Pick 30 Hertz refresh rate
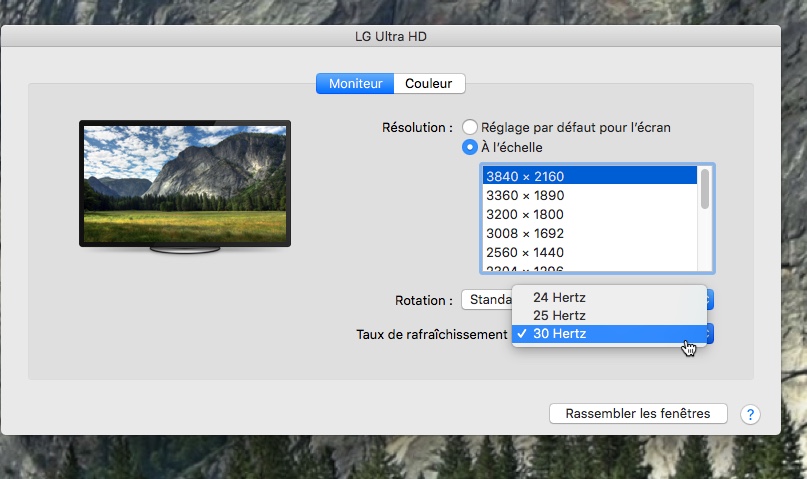The image size is (807, 479). point(609,333)
